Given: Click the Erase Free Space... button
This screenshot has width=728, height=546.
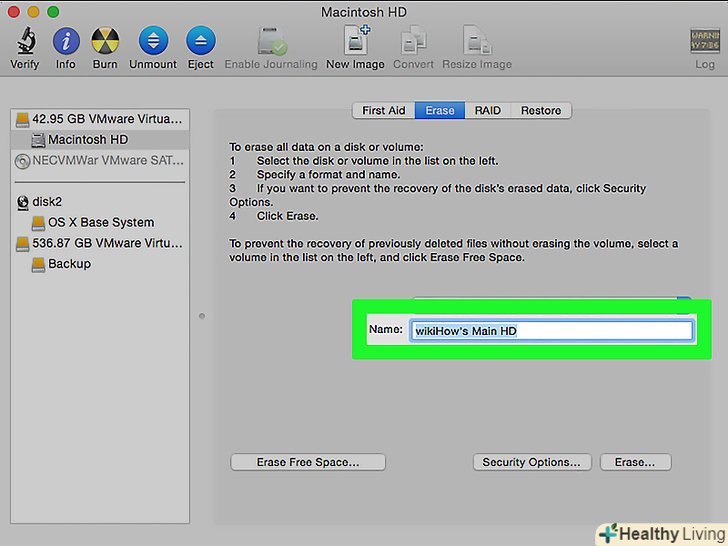Looking at the screenshot, I should point(308,462).
